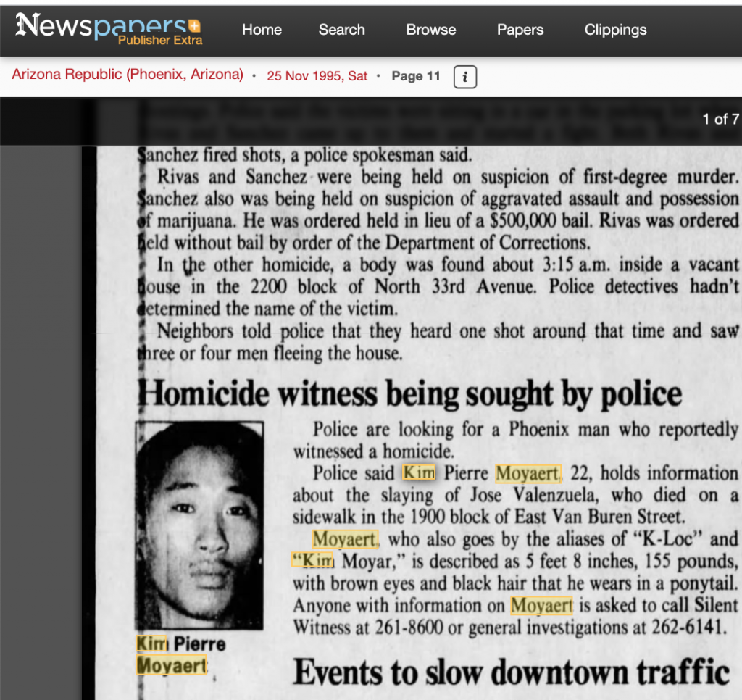
Task: Click the Newspapers Publisher Extra logo
Action: click(x=109, y=29)
